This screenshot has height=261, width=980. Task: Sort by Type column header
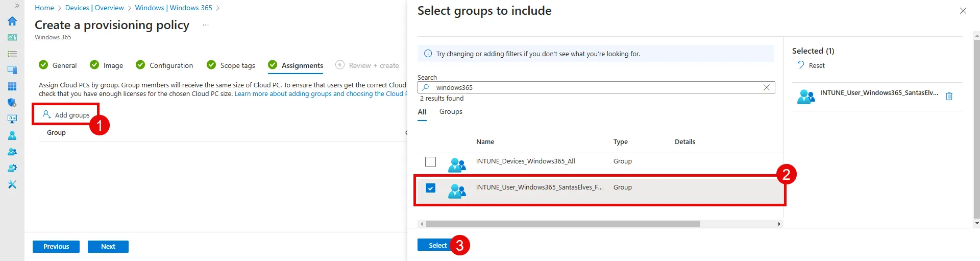[621, 142]
